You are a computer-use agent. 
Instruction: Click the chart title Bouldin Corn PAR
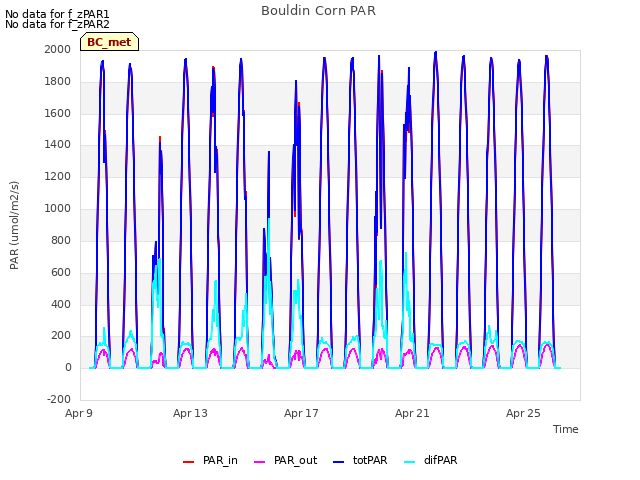[x=318, y=11]
